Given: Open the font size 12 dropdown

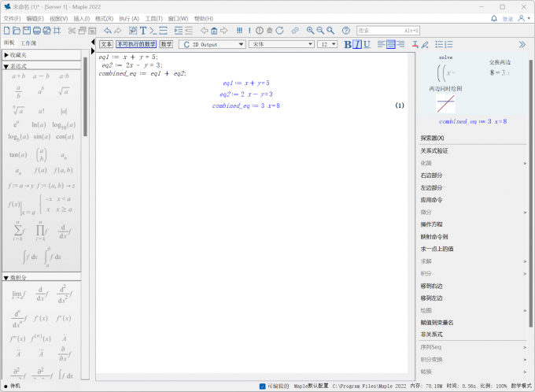Looking at the screenshot, I should 327,44.
